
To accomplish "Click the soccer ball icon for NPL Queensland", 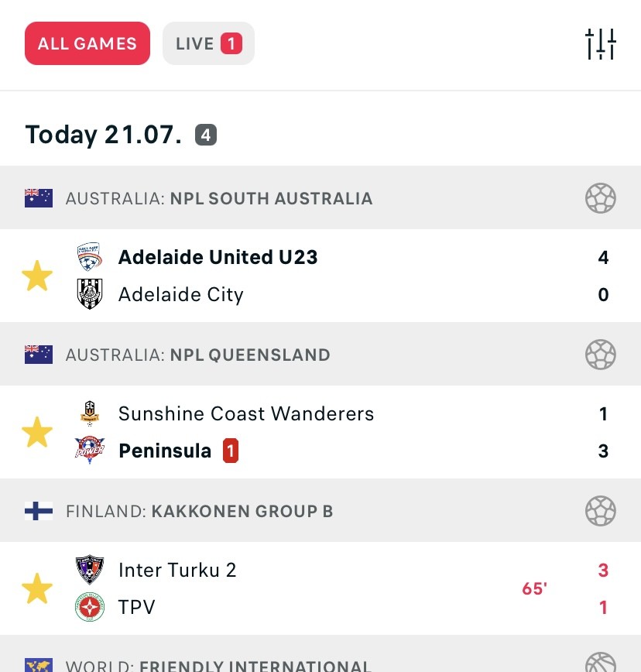I will click(600, 355).
